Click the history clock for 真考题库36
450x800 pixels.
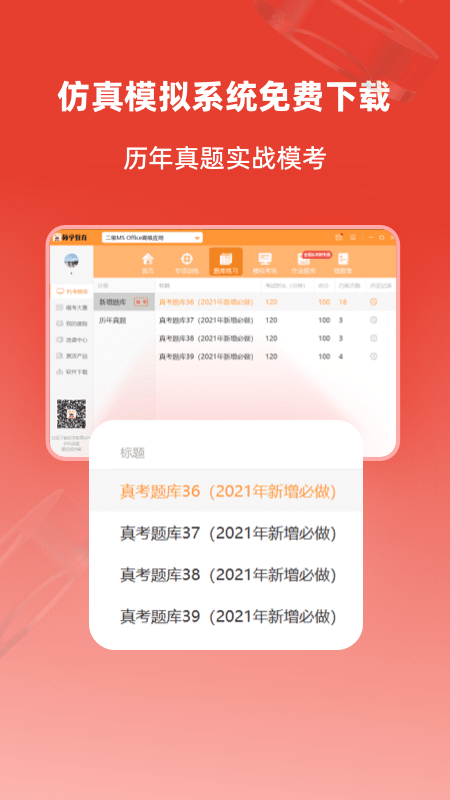373,302
